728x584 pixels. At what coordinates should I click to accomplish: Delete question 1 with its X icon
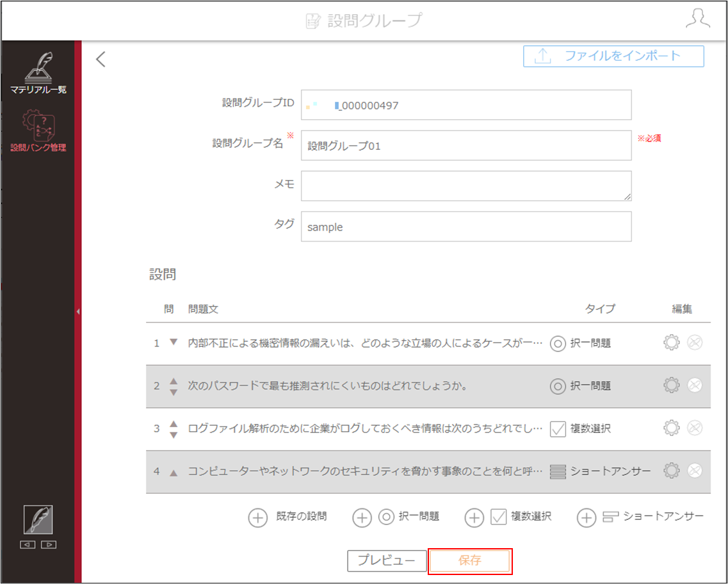point(695,343)
